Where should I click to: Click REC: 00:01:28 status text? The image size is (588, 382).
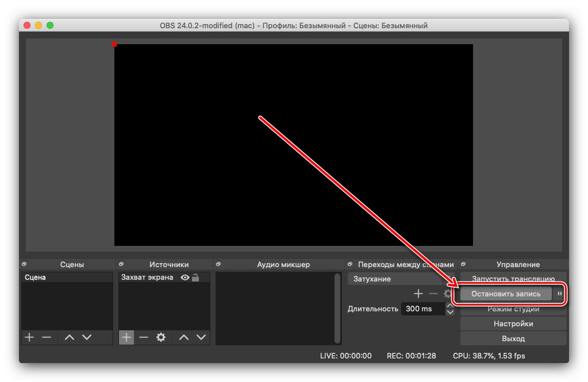click(x=412, y=356)
